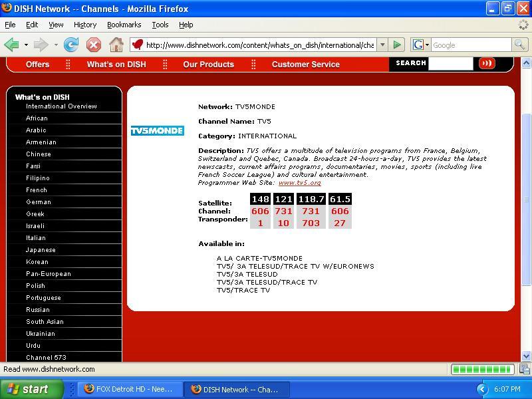Open the History menu
The height and width of the screenshot is (399, 532).
85,25
